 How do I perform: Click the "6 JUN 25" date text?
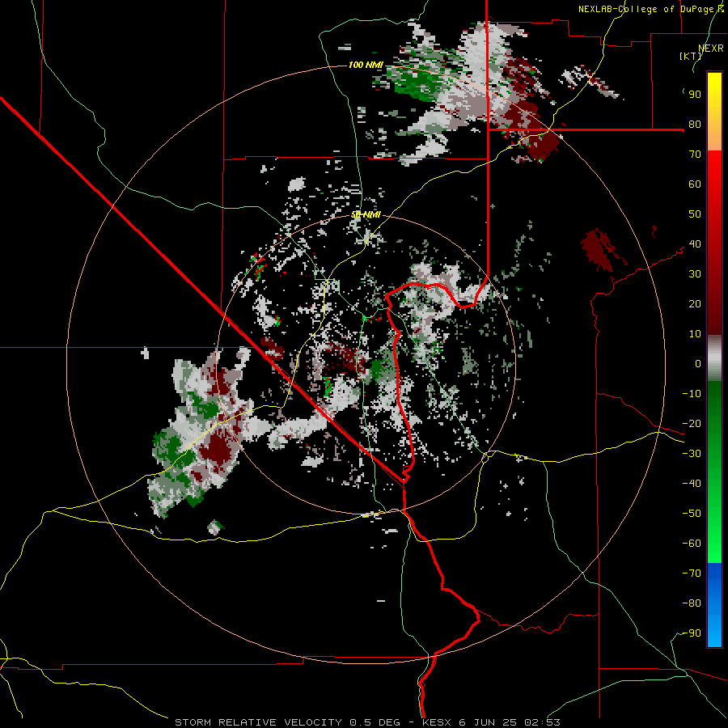pos(488,722)
